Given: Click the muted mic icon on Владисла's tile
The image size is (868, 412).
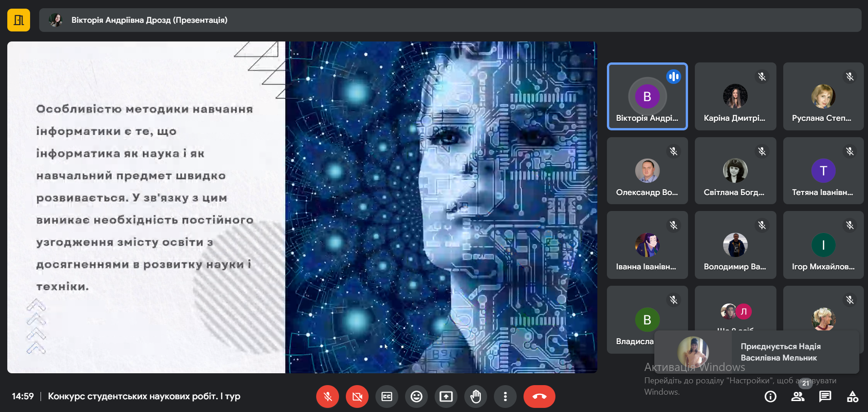Looking at the screenshot, I should coord(673,300).
